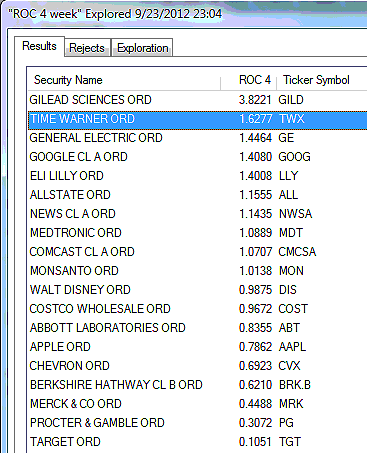Select the MERCK & CO ORD row

tap(198, 404)
